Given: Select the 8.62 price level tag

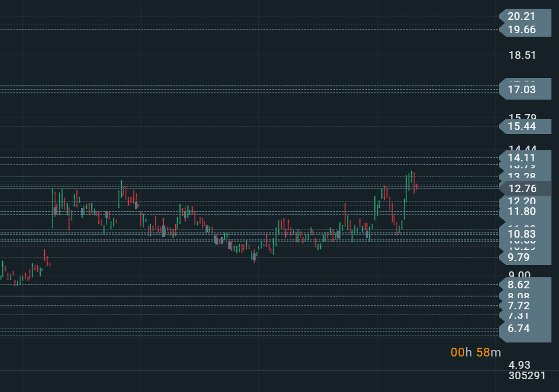Looking at the screenshot, I should [525, 285].
